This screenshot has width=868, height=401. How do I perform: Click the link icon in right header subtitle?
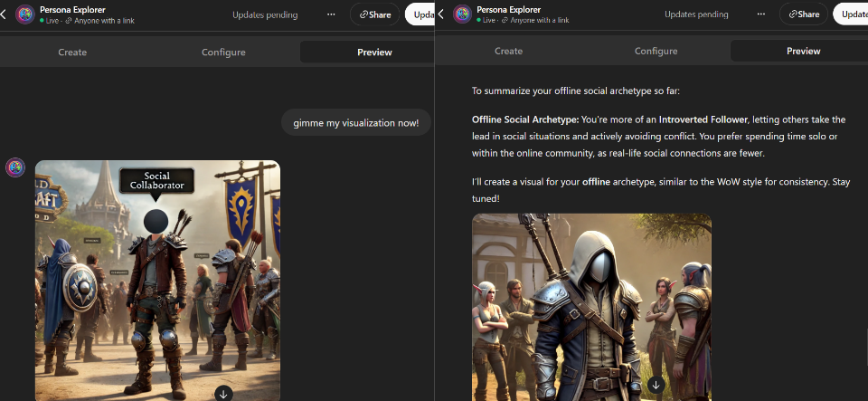pos(505,20)
